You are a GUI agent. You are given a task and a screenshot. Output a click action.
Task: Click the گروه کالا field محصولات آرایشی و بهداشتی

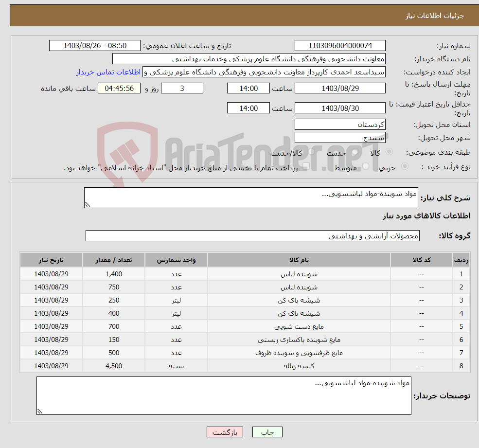253,235
